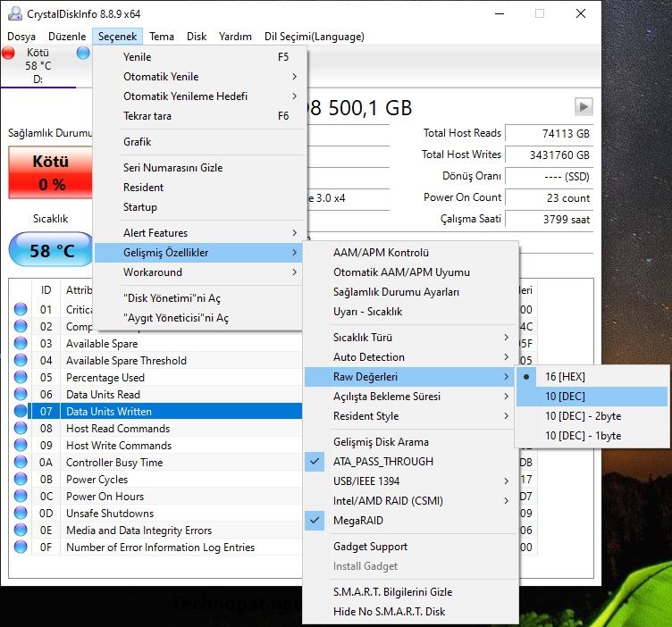Open the Dosya menu
Viewport: 672px width, 627px height.
[x=21, y=37]
